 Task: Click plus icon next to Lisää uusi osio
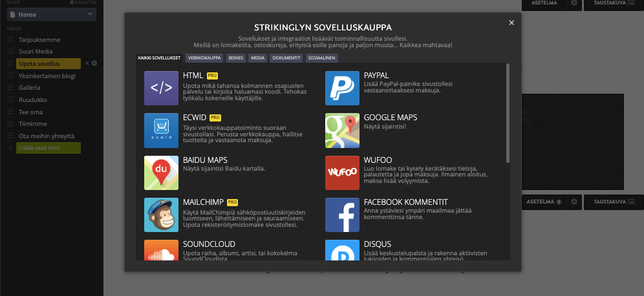click(x=10, y=148)
